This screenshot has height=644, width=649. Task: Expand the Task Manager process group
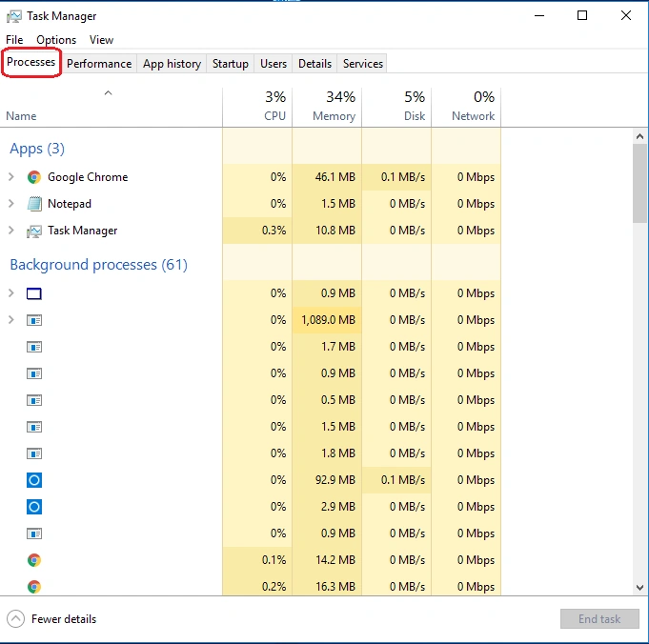click(11, 231)
